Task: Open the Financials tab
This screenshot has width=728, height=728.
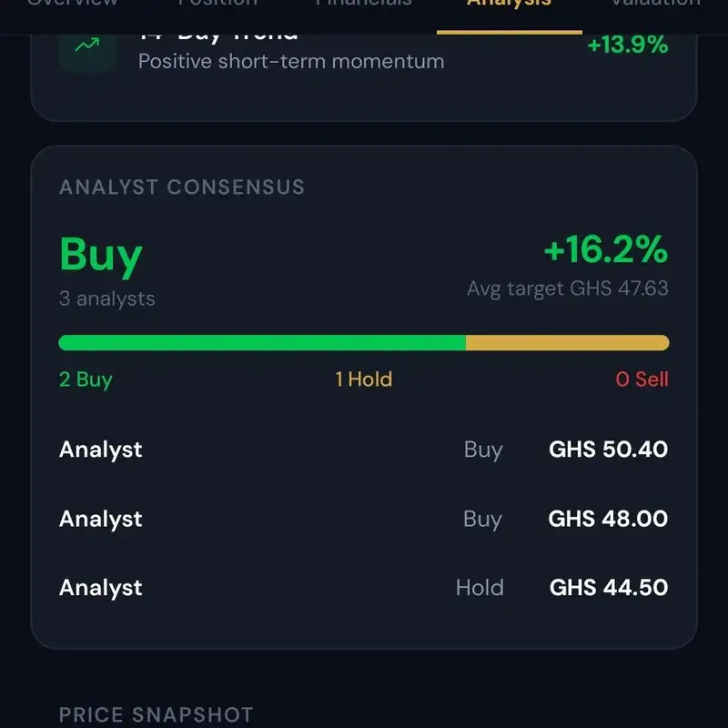Action: click(x=363, y=4)
